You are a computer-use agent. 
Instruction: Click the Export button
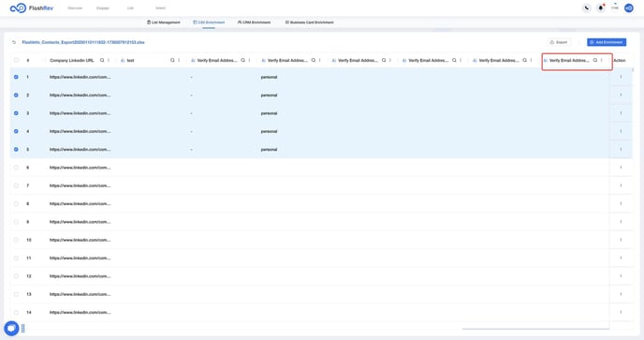point(559,42)
